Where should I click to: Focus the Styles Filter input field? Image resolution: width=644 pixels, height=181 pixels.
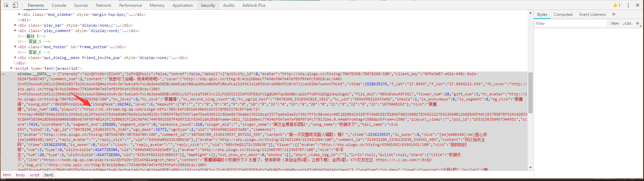click(570, 23)
